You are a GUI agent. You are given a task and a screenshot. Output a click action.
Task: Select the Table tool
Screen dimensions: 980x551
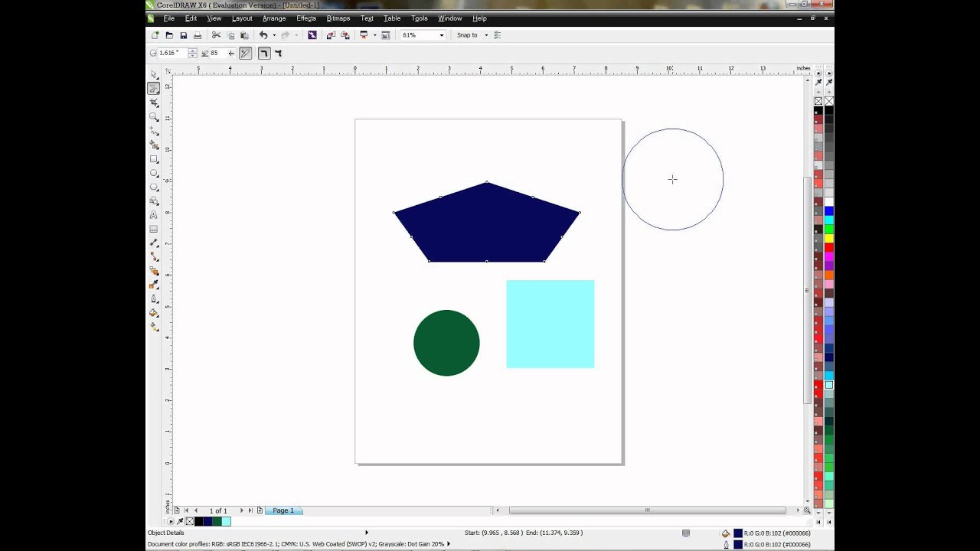point(154,229)
